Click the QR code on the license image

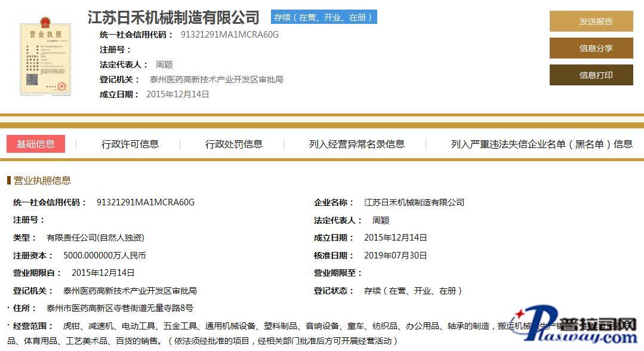[32, 79]
